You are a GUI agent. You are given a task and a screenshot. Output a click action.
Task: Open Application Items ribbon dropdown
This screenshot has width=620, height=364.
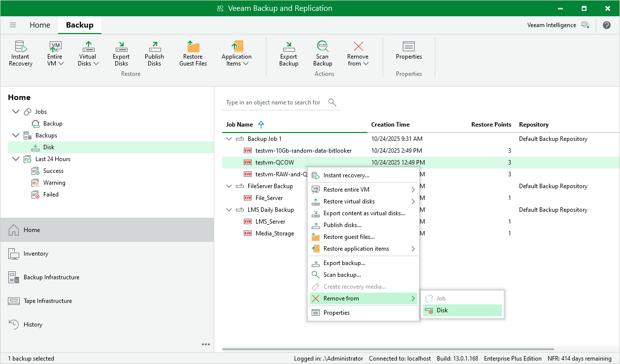click(x=236, y=53)
